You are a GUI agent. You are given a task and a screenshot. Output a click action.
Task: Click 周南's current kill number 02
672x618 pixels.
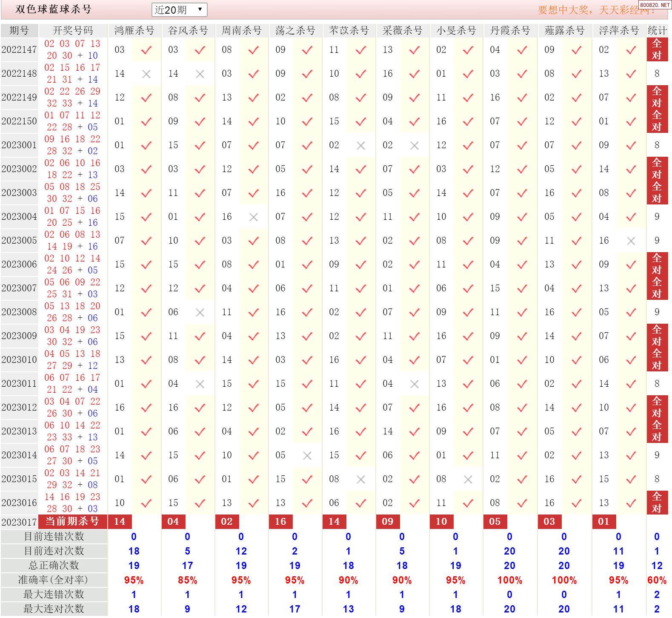click(x=227, y=521)
